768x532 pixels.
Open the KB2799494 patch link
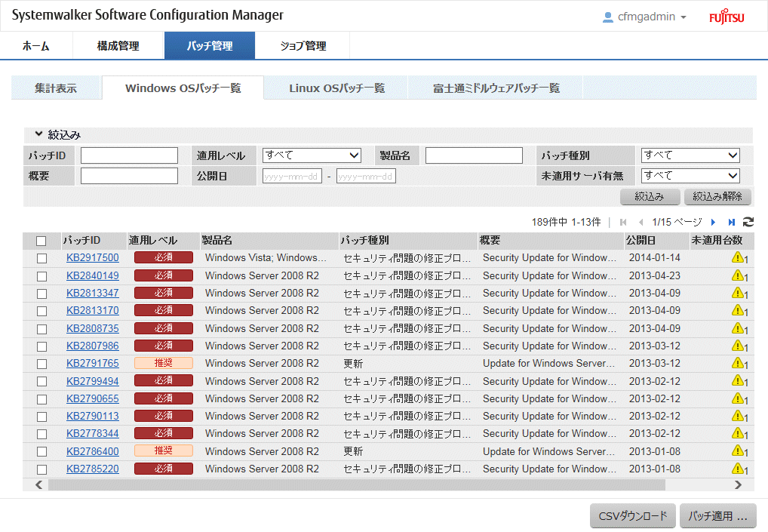(x=93, y=381)
